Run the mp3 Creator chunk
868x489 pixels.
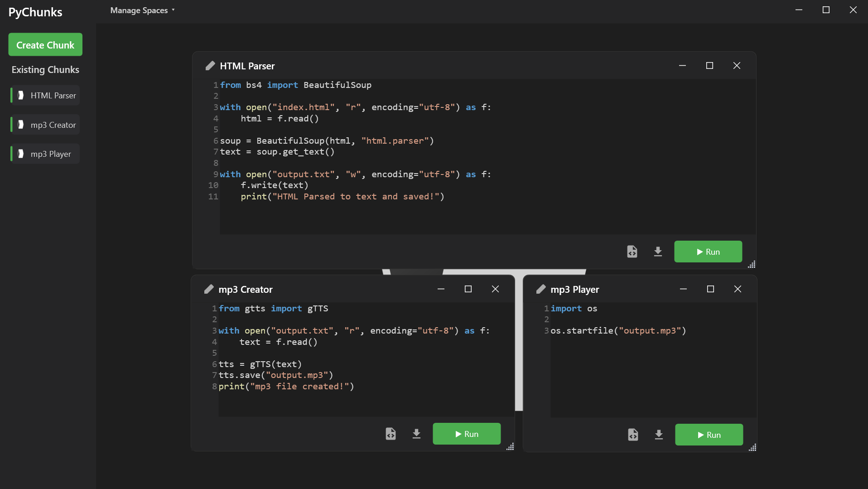(467, 434)
